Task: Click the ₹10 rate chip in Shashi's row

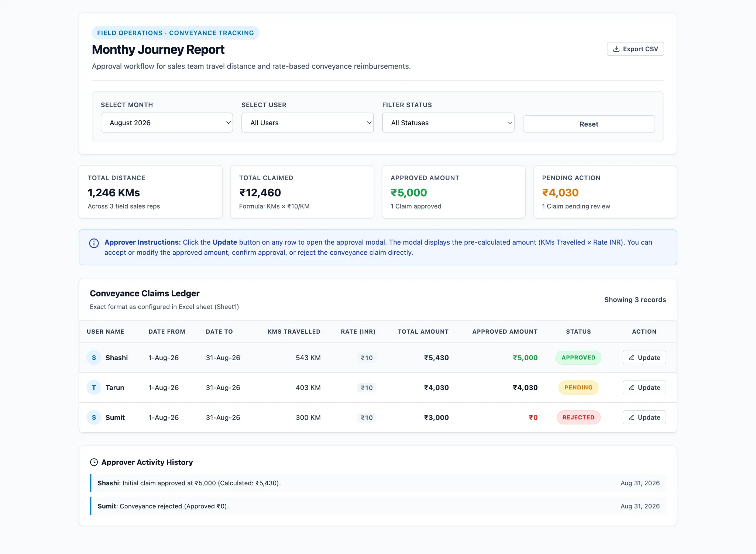Action: (x=367, y=358)
